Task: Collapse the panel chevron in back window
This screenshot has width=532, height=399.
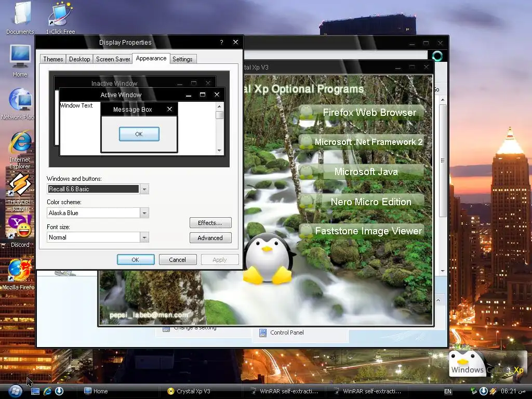Action: pos(438,300)
